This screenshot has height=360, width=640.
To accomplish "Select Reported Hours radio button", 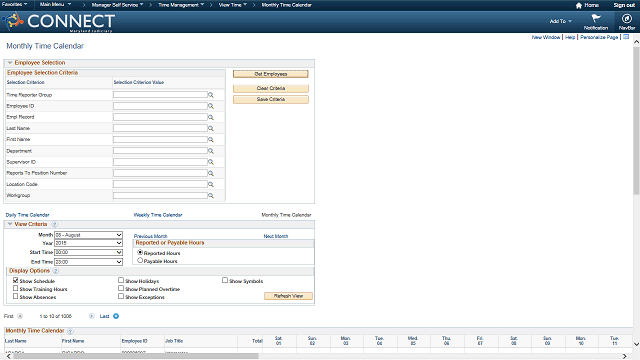I will tap(140, 253).
